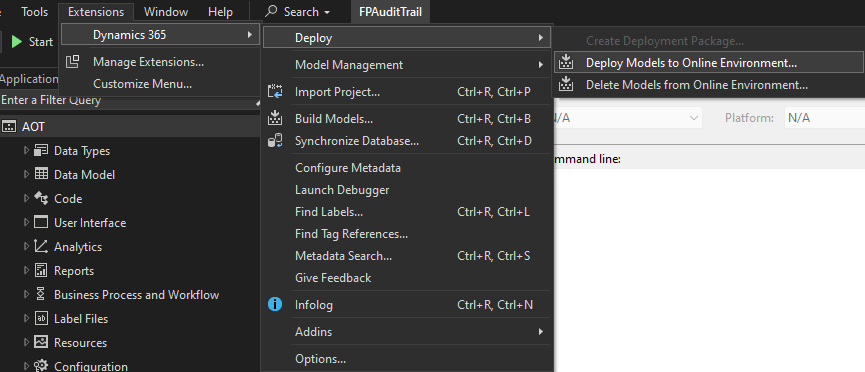Open the Model Management submenu
This screenshot has height=372, width=865.
(407, 65)
